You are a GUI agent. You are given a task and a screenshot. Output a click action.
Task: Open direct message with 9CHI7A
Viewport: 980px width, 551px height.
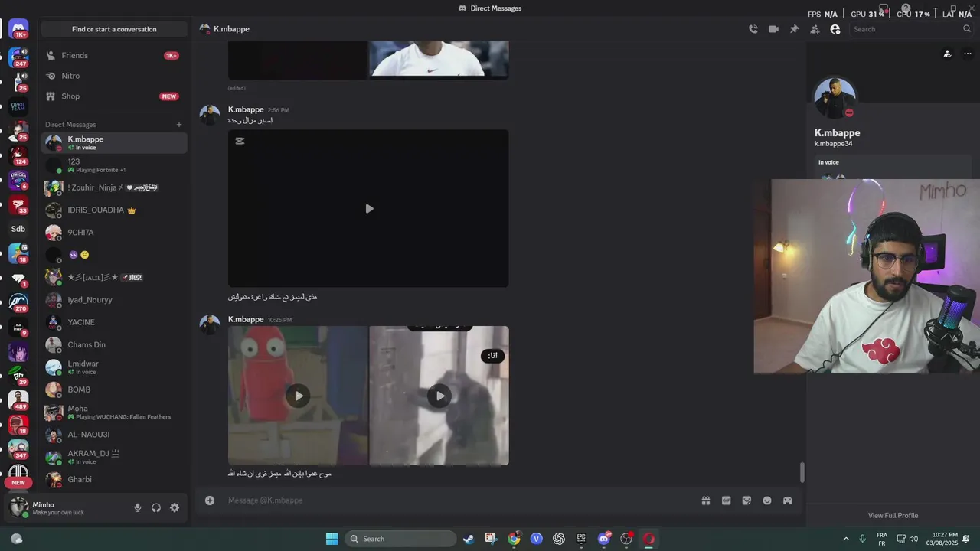(114, 233)
